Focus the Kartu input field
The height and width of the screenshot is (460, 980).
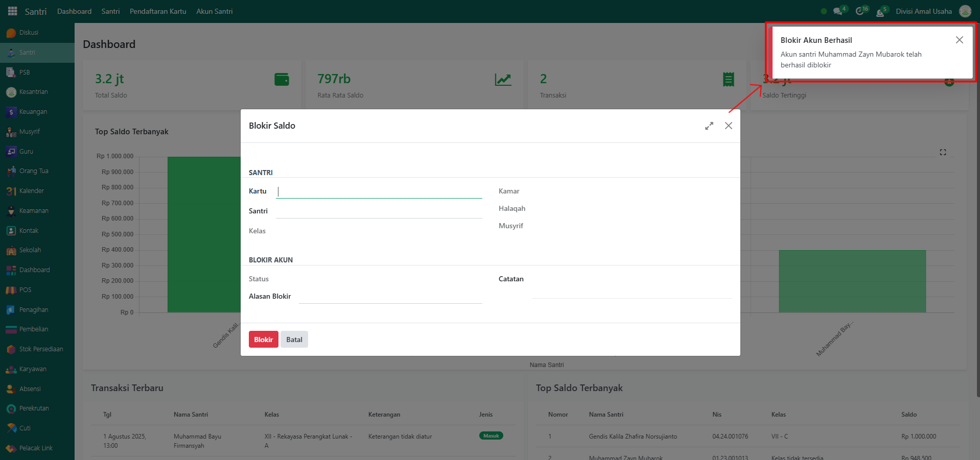click(379, 191)
